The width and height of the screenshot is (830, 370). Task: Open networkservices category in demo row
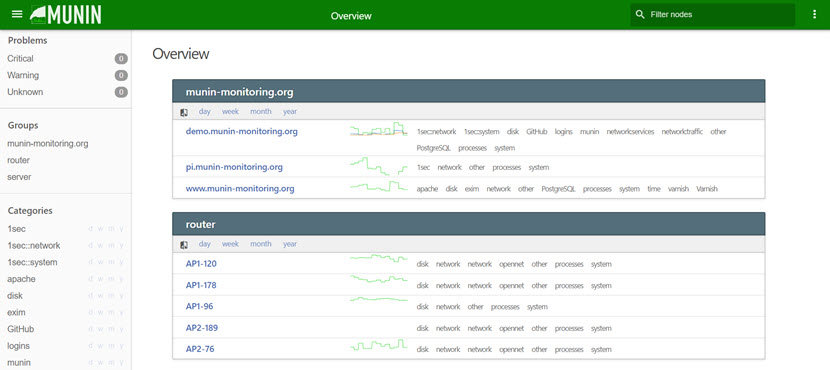(x=630, y=132)
